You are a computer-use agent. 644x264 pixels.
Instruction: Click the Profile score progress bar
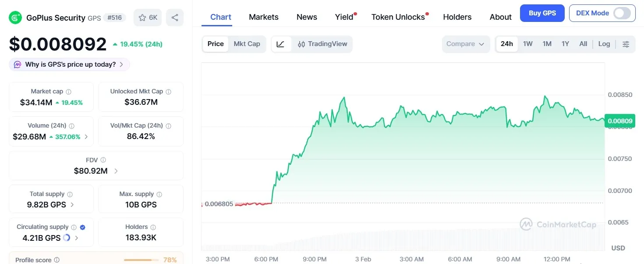click(140, 260)
